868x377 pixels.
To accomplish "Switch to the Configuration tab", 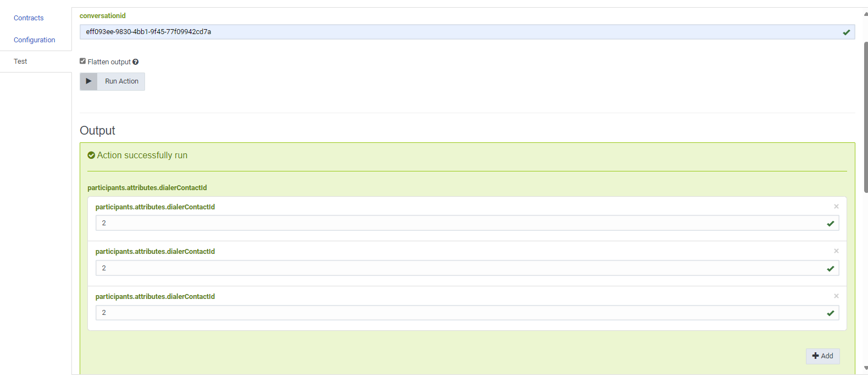I will [x=34, y=40].
